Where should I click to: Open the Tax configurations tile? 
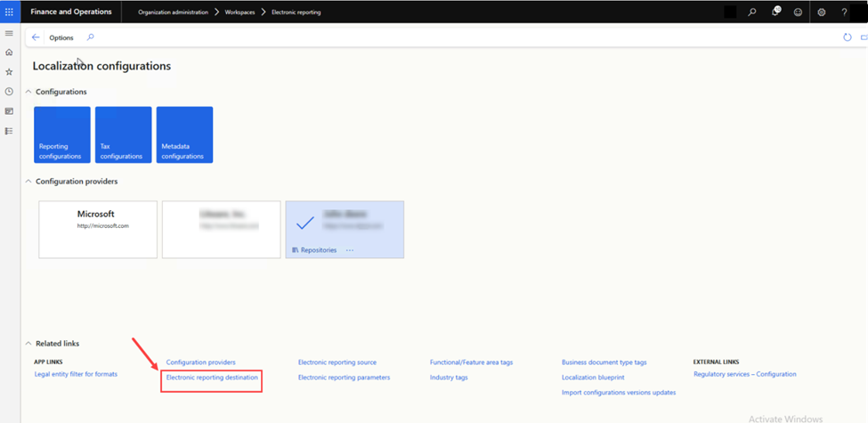[123, 134]
